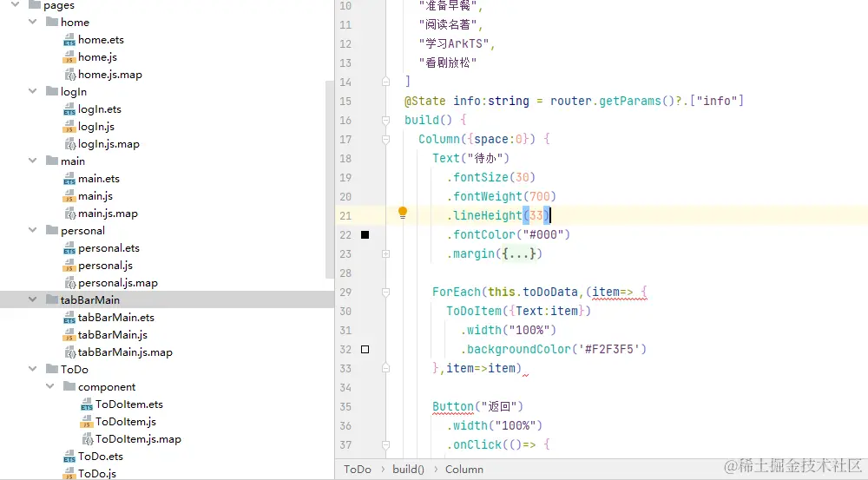Open the main.ets file

pos(99,179)
